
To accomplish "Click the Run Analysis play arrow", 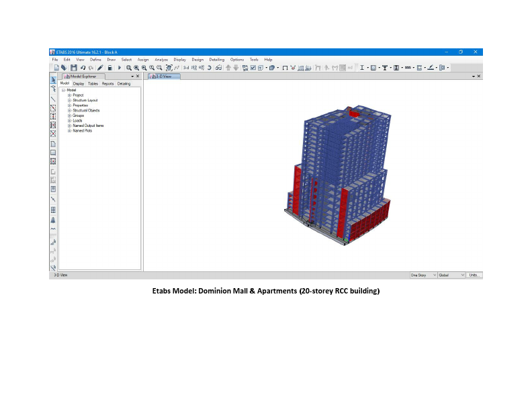I will pos(120,68).
